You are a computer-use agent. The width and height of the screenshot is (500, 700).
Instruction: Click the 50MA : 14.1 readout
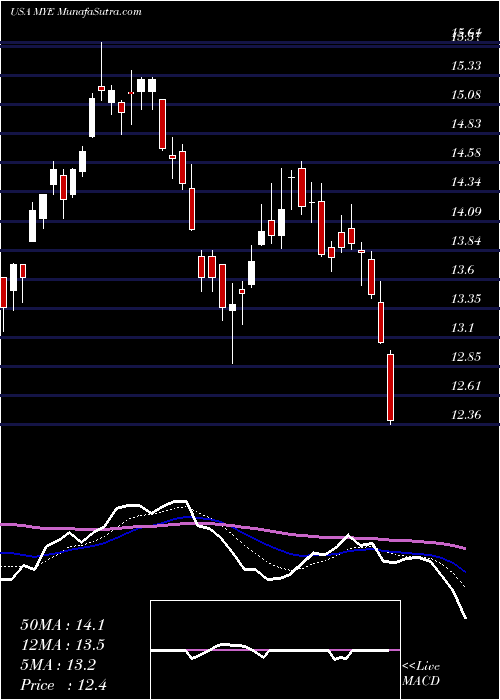(62, 625)
